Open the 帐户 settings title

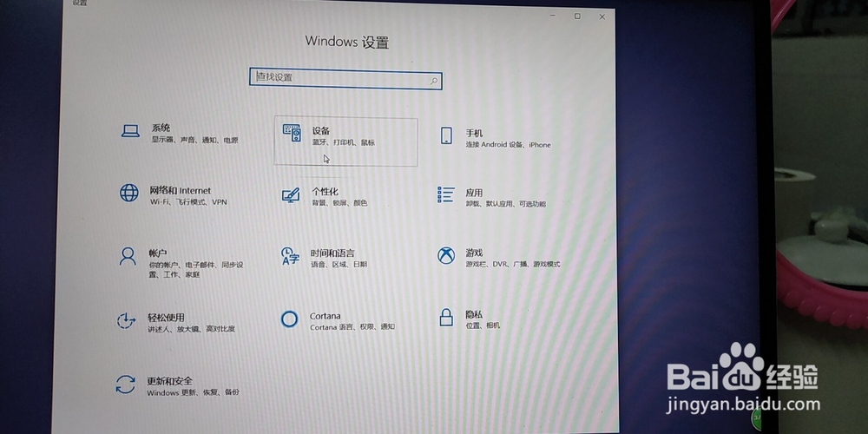[158, 253]
